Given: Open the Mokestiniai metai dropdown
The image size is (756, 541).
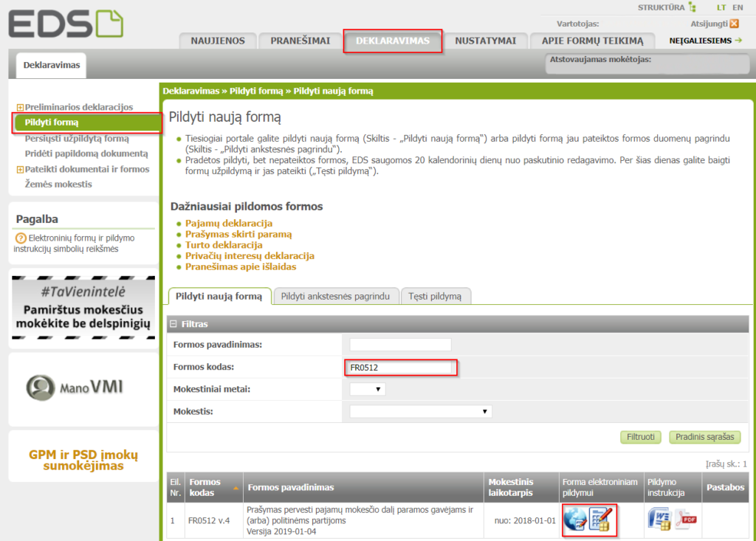Looking at the screenshot, I should click(368, 389).
